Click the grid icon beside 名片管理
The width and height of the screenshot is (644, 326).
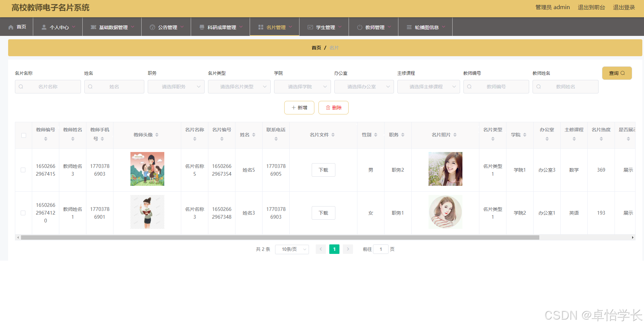click(x=261, y=27)
